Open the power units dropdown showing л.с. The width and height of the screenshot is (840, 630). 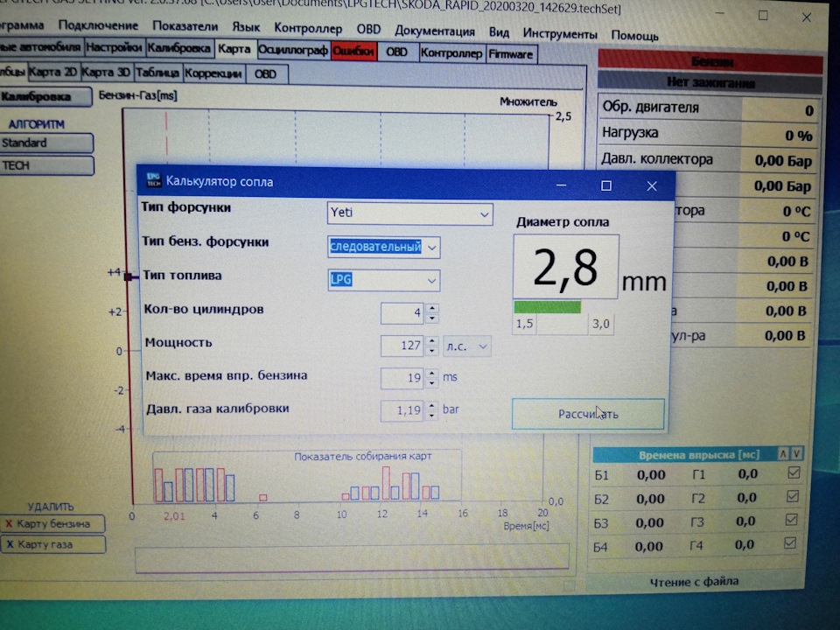click(x=467, y=346)
